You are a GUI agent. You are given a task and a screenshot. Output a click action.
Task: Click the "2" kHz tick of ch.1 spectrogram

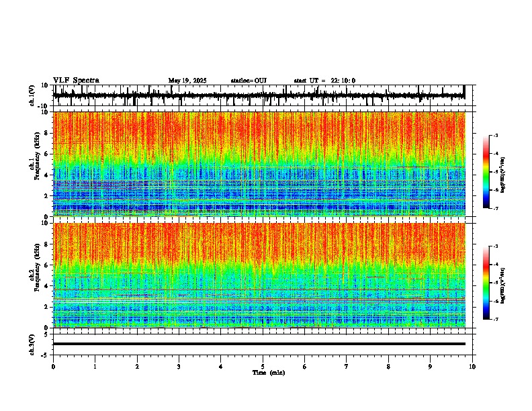pos(46,196)
